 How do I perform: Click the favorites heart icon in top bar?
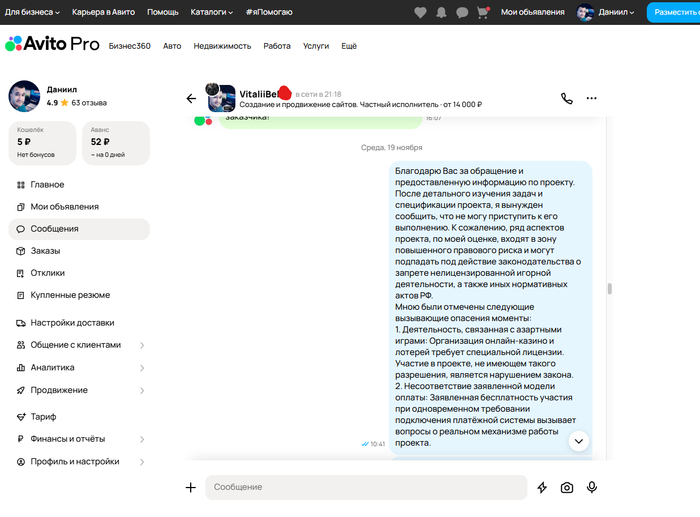coord(419,12)
